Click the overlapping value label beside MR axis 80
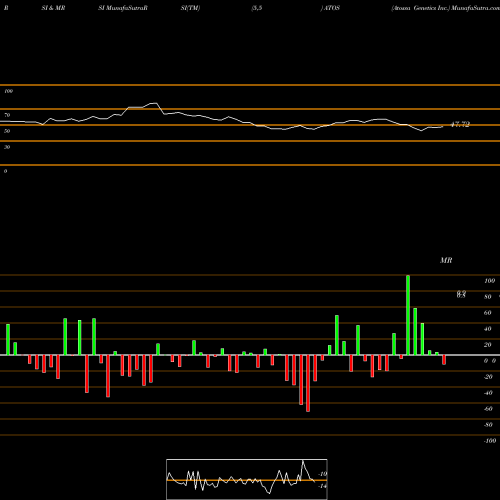The height and width of the screenshot is (500, 500). click(x=461, y=294)
